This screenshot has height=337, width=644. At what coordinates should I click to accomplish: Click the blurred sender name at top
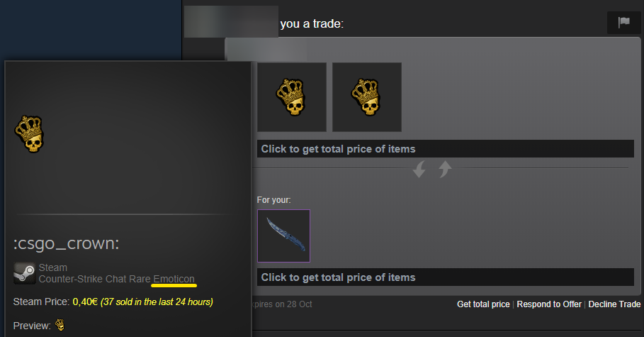point(231,21)
